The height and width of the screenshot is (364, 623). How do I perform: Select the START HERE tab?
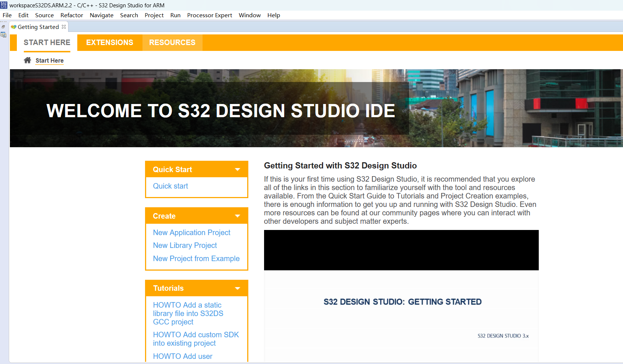47,42
